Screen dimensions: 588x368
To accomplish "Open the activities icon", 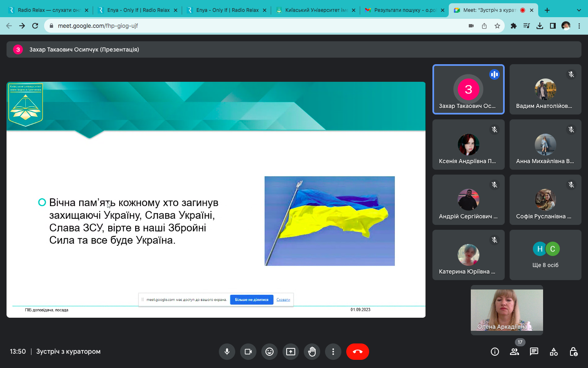I will point(554,352).
